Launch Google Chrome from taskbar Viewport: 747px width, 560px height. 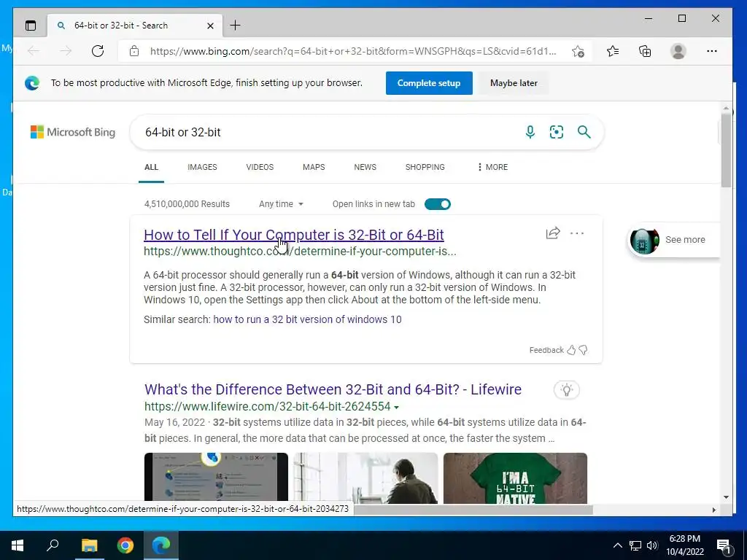point(125,545)
